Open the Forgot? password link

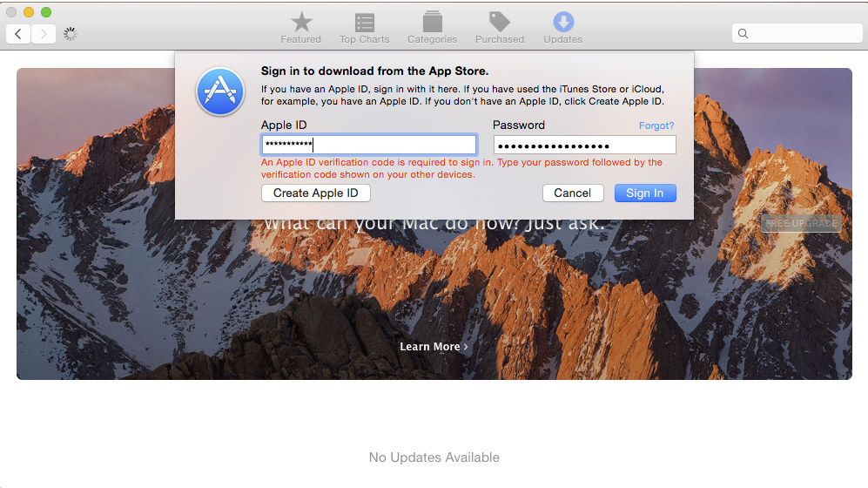coord(656,125)
